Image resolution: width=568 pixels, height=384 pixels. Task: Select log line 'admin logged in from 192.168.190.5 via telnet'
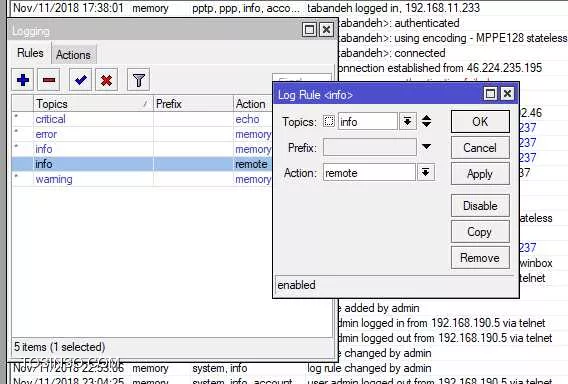[441, 323]
